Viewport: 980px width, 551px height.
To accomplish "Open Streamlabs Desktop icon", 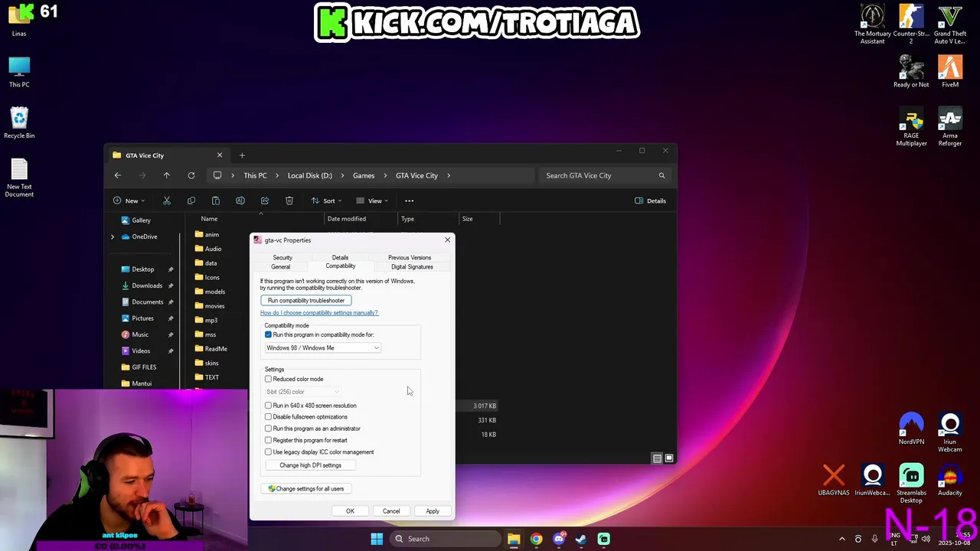I will pos(911,484).
